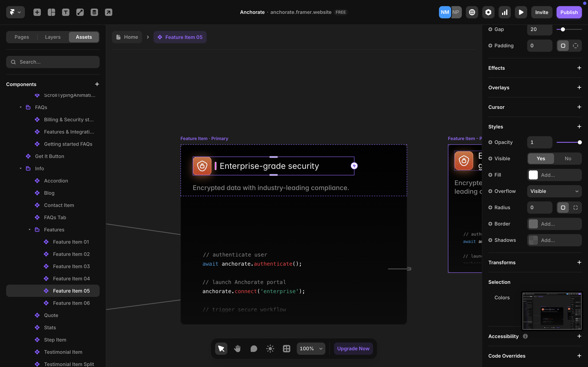Click the Publish button
The image size is (588, 367).
[x=569, y=12]
